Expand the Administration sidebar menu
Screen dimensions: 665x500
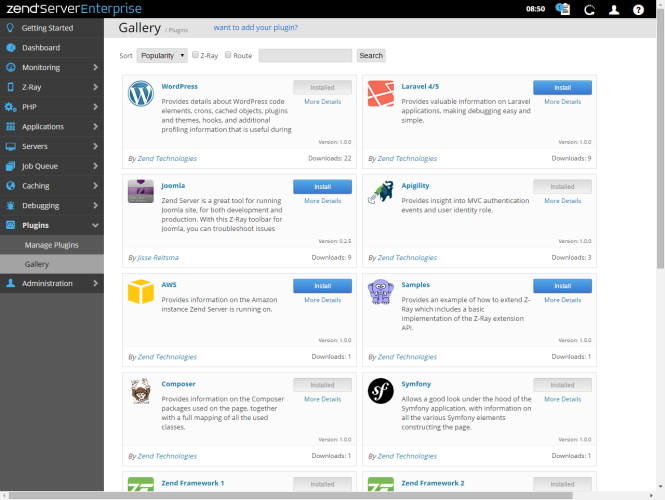(x=52, y=283)
